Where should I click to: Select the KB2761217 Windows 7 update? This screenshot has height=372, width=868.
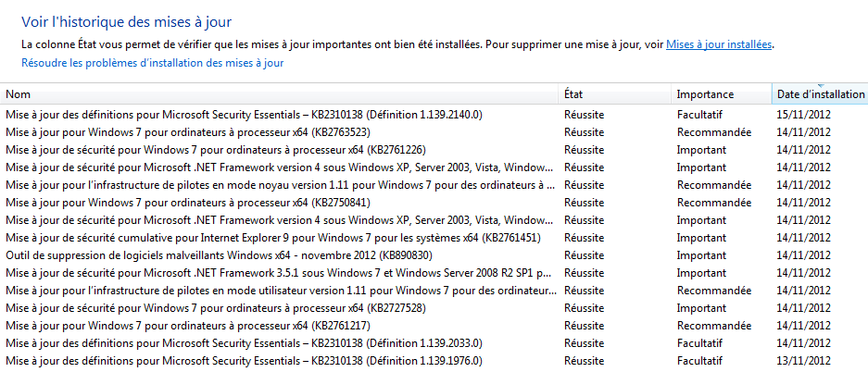tap(176, 326)
